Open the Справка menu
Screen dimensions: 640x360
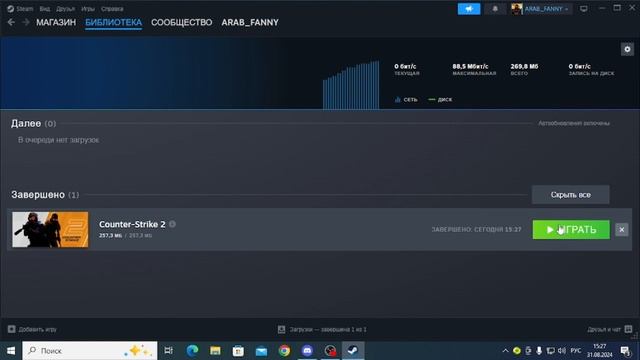click(x=112, y=9)
